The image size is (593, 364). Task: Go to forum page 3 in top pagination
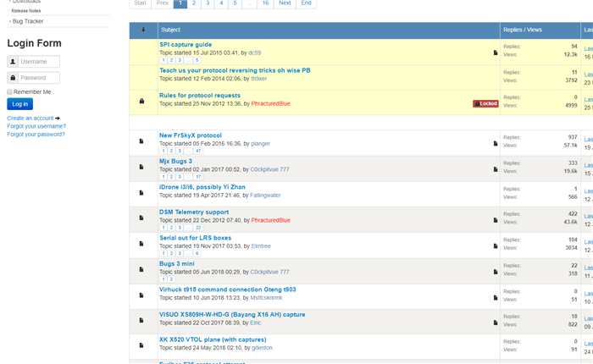[208, 3]
